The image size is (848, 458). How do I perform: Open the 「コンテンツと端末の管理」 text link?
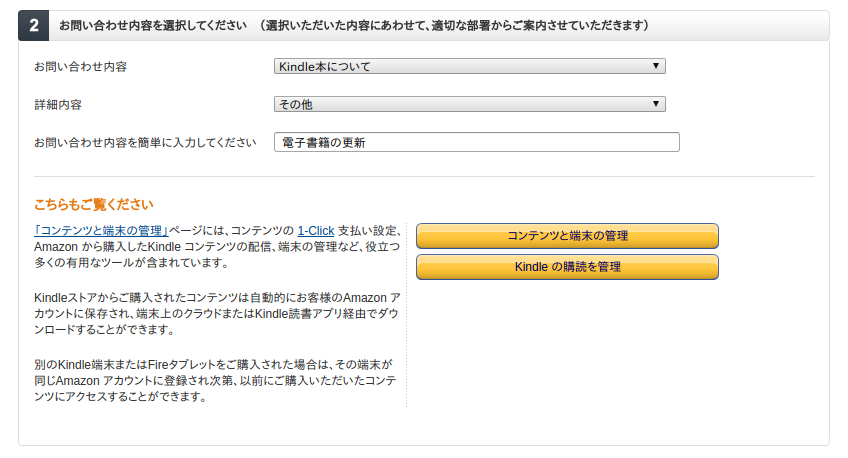tap(100, 230)
